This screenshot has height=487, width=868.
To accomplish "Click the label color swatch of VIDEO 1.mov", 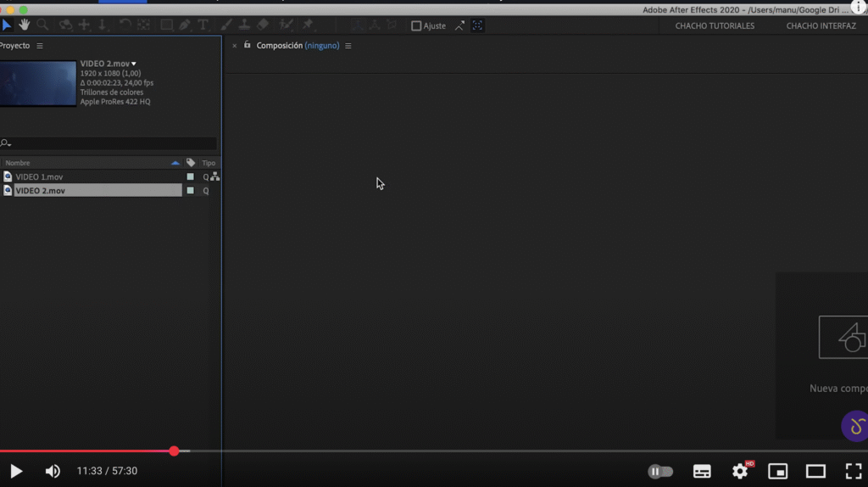I will 191,177.
